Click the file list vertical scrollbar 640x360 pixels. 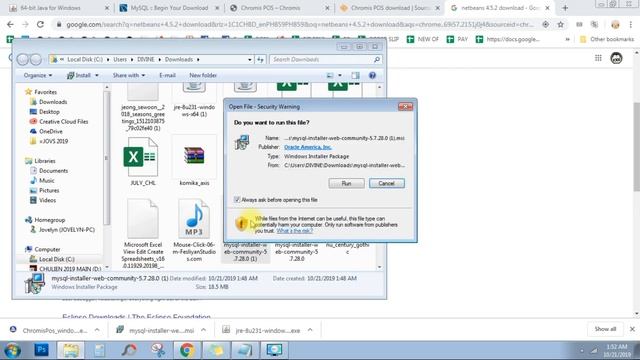click(380, 177)
